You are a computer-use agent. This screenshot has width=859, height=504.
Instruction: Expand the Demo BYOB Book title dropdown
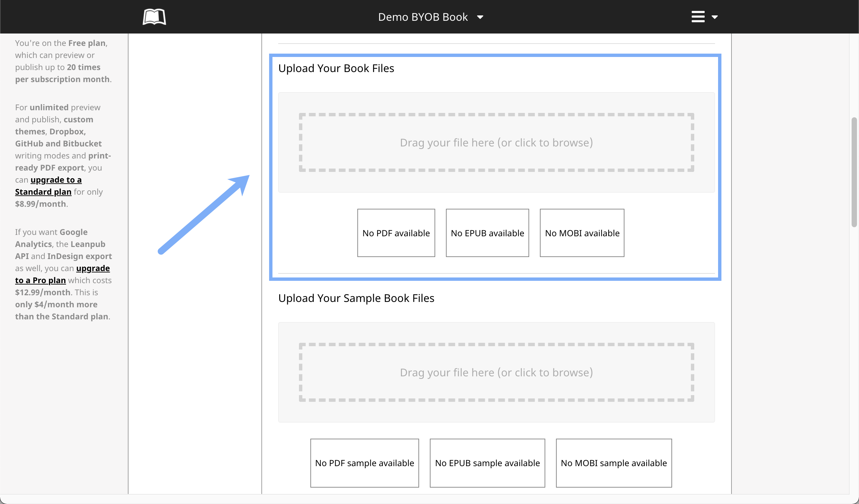click(480, 17)
